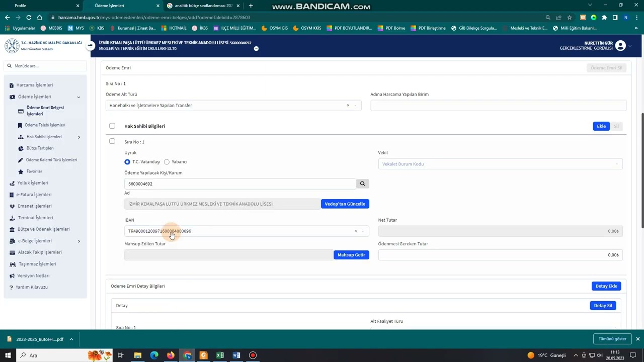Open Teminat İşlemleri in the sidebar
This screenshot has height=362, width=644.
tap(35, 218)
